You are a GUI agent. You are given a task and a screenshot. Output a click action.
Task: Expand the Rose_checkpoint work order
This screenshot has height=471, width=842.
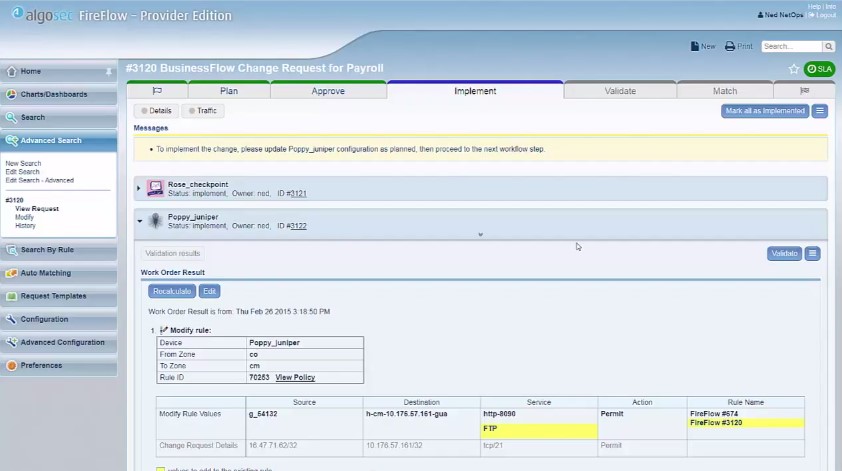click(139, 189)
